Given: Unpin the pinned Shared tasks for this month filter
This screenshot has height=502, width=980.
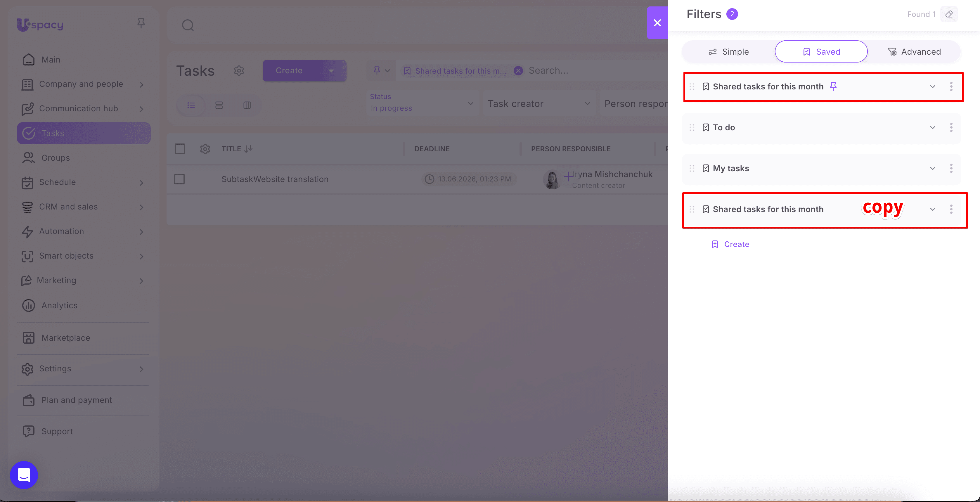Looking at the screenshot, I should (833, 86).
